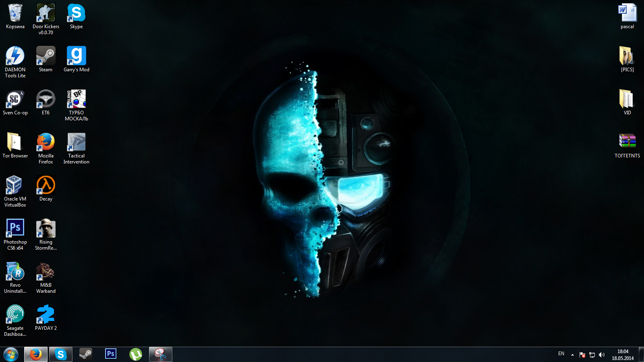Show hidden system tray icons
Image resolution: width=644 pixels, height=362 pixels.
(x=572, y=355)
